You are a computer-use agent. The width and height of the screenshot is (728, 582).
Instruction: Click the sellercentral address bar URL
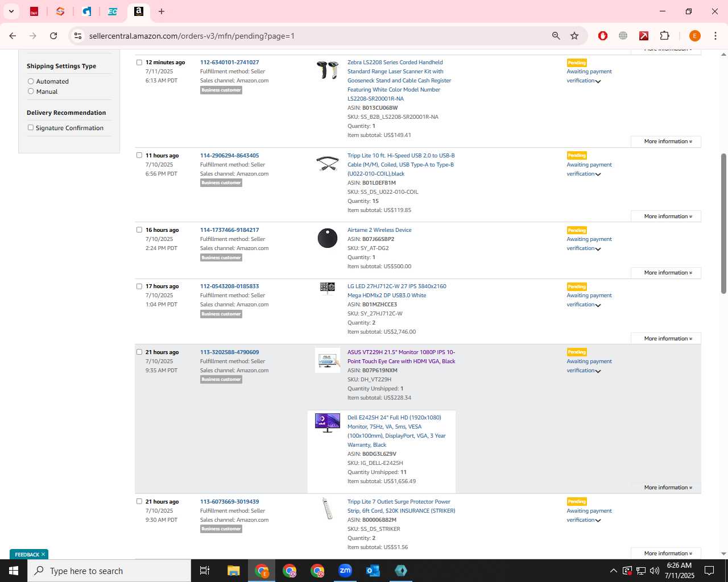coord(192,36)
